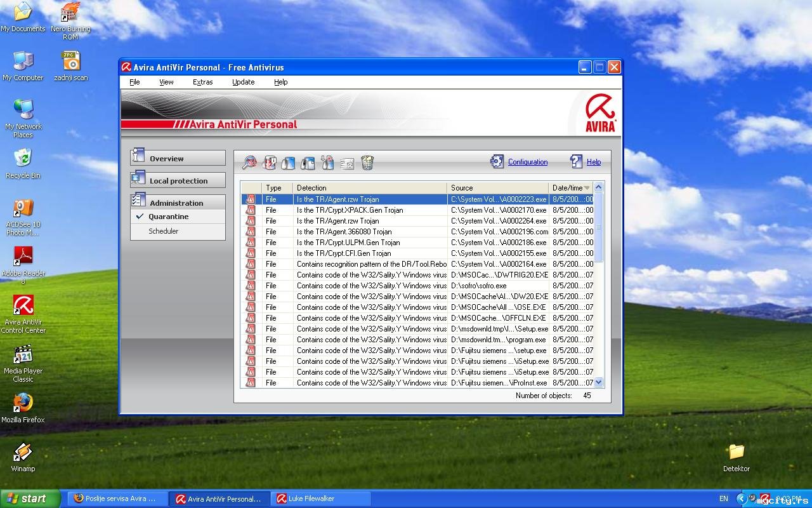Click the Rescan object magnifier icon

(249, 163)
